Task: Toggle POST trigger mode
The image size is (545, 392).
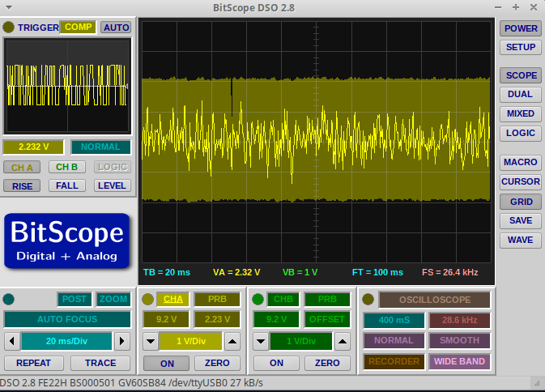Action: [x=75, y=299]
